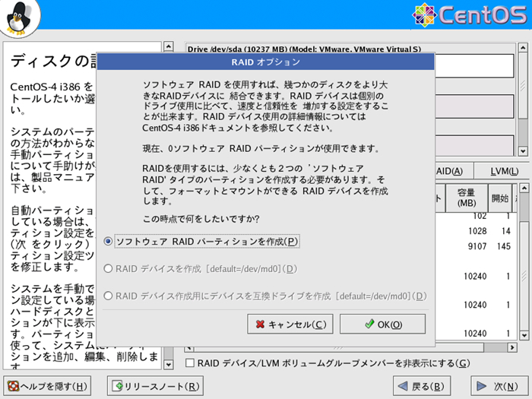Click the LVM(L) button
Image resolution: width=532 pixels, height=399 pixels.
[x=502, y=171]
